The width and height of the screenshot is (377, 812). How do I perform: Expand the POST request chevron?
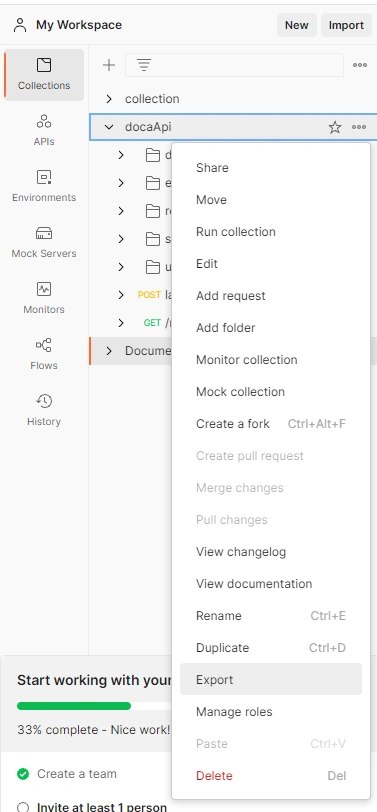[121, 295]
